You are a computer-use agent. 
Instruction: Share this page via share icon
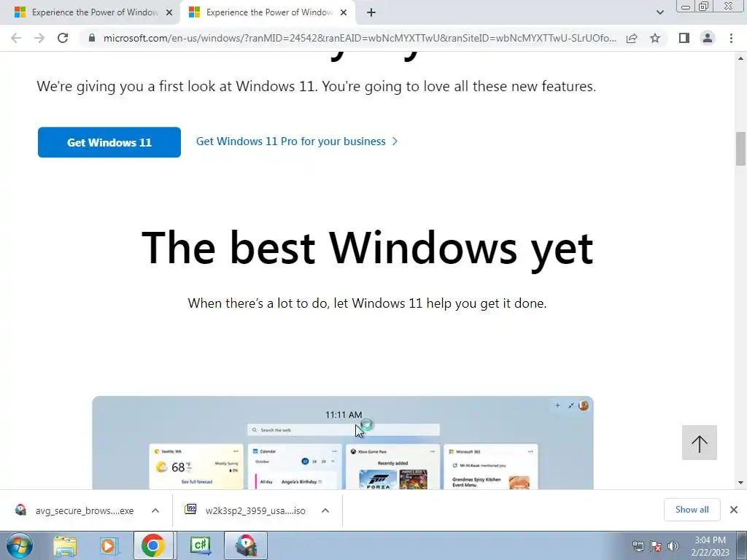pyautogui.click(x=632, y=38)
